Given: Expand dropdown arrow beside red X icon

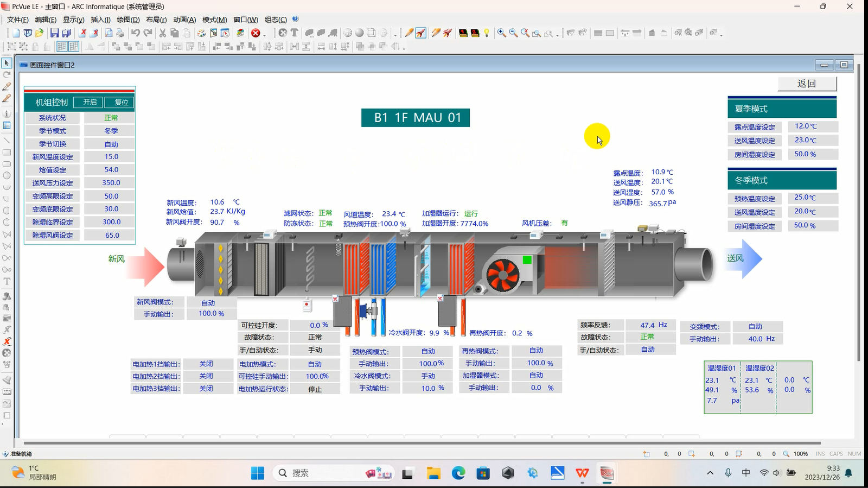Looking at the screenshot, I should pyautogui.click(x=265, y=35).
